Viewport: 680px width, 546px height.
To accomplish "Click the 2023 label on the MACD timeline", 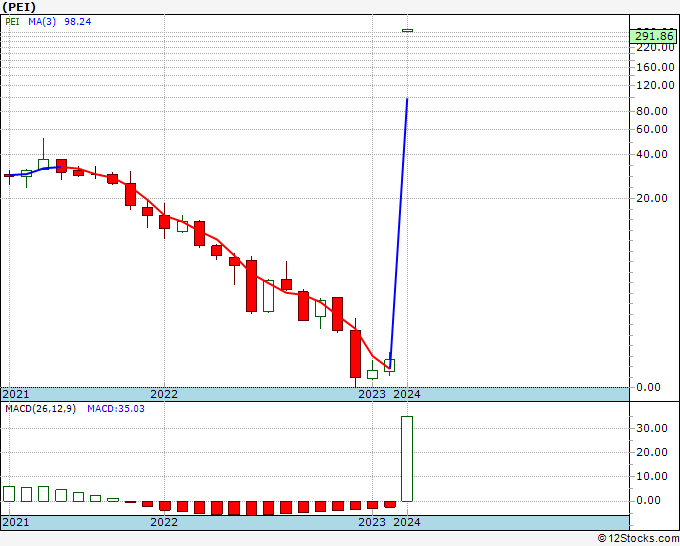I will [x=372, y=522].
